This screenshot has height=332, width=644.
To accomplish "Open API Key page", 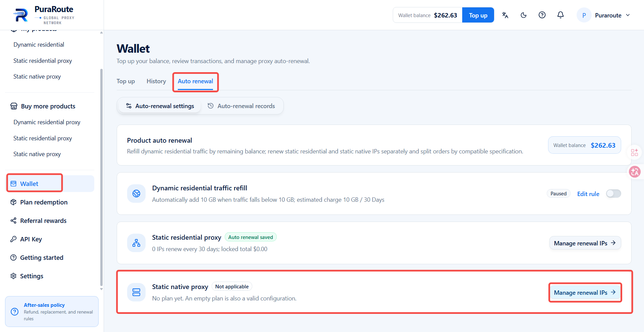I will pyautogui.click(x=31, y=239).
